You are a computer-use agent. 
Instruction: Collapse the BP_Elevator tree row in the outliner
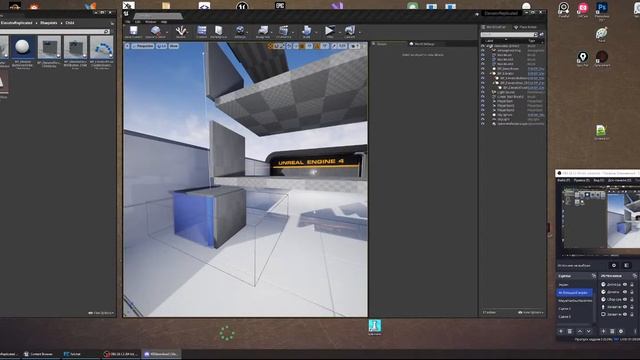[491, 73]
